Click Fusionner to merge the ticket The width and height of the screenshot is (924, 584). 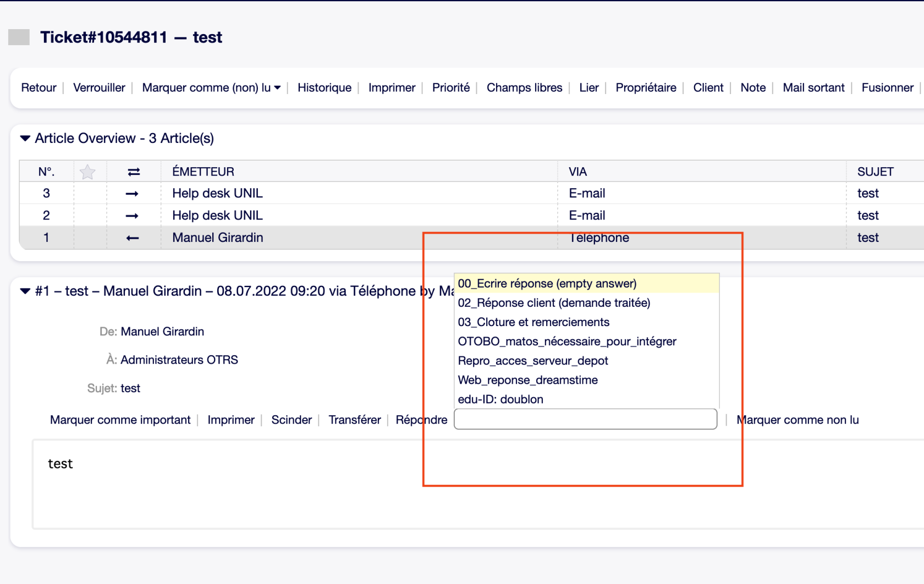(887, 88)
